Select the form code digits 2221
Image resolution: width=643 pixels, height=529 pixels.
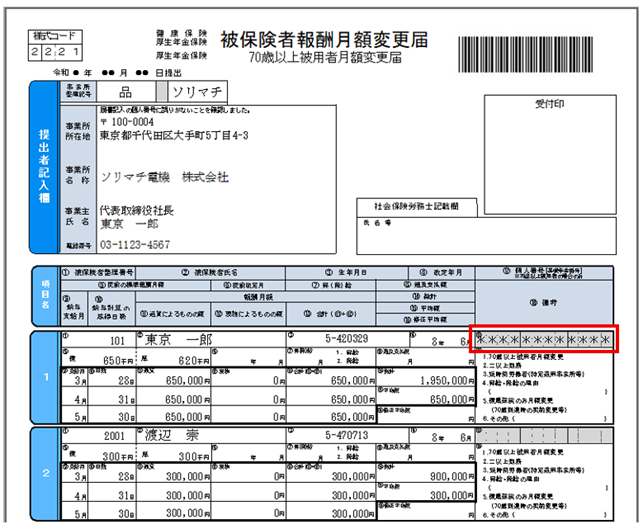(55, 52)
